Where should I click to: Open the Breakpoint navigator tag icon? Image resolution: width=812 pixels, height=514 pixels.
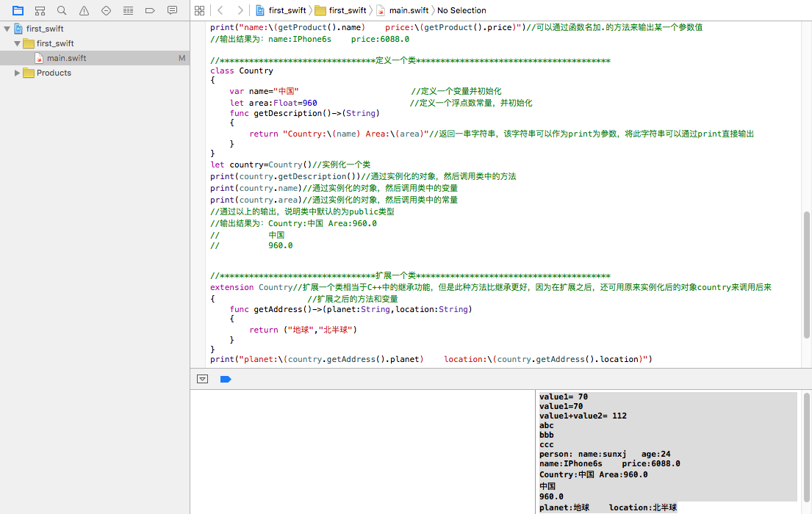pyautogui.click(x=150, y=10)
